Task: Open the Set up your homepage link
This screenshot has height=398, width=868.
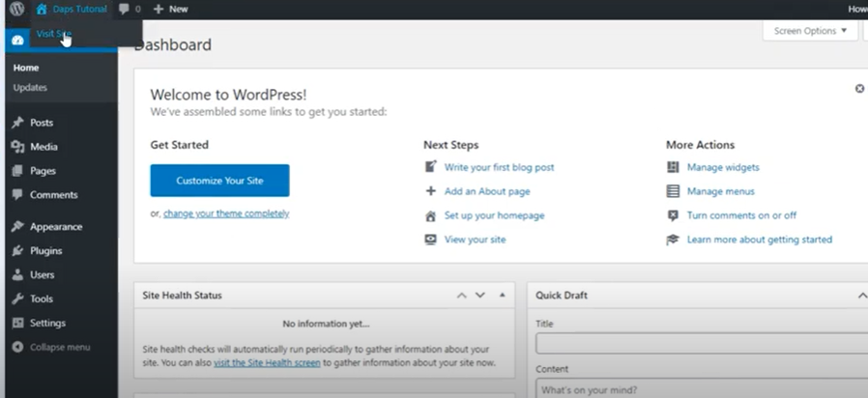Action: pos(494,215)
